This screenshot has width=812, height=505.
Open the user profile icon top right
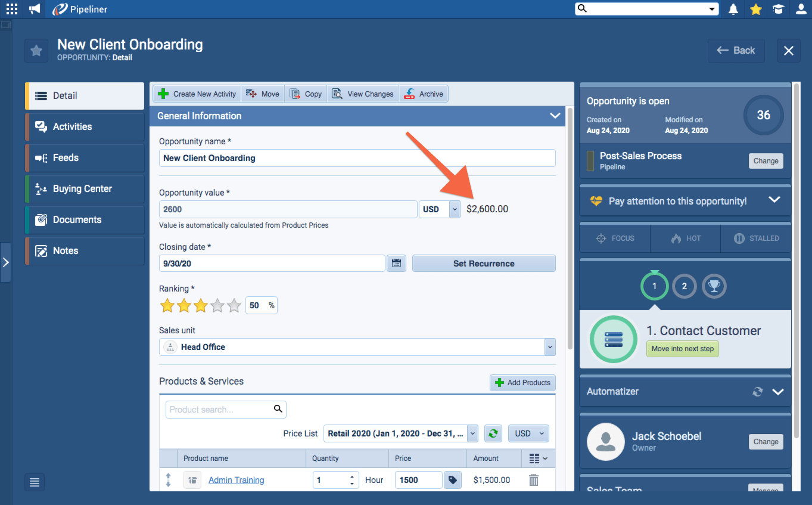801,9
